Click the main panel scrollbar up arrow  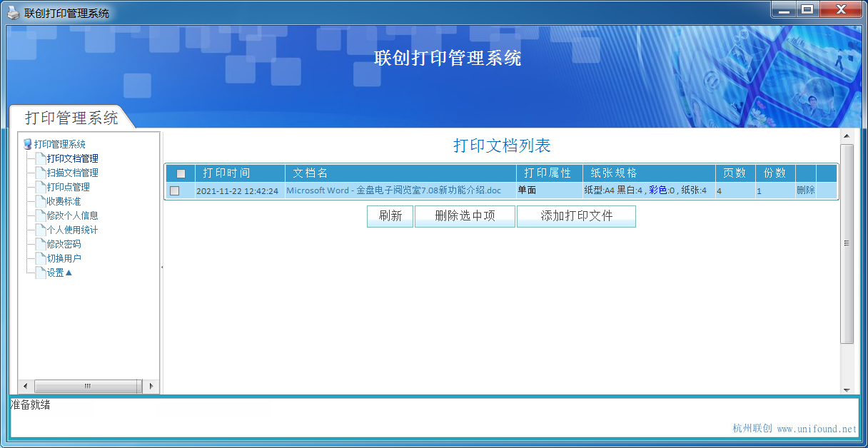click(x=847, y=136)
